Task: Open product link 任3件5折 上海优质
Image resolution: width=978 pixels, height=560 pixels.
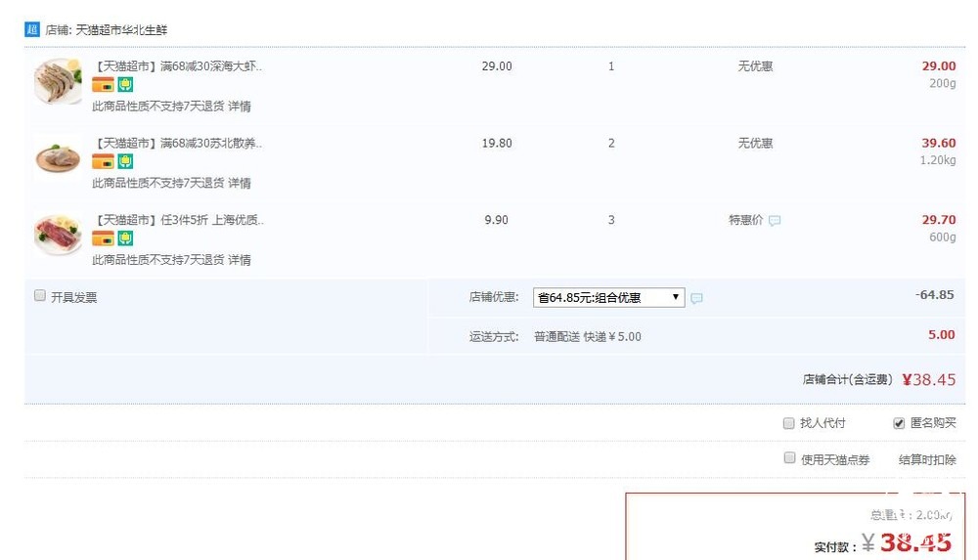Action: (178, 220)
